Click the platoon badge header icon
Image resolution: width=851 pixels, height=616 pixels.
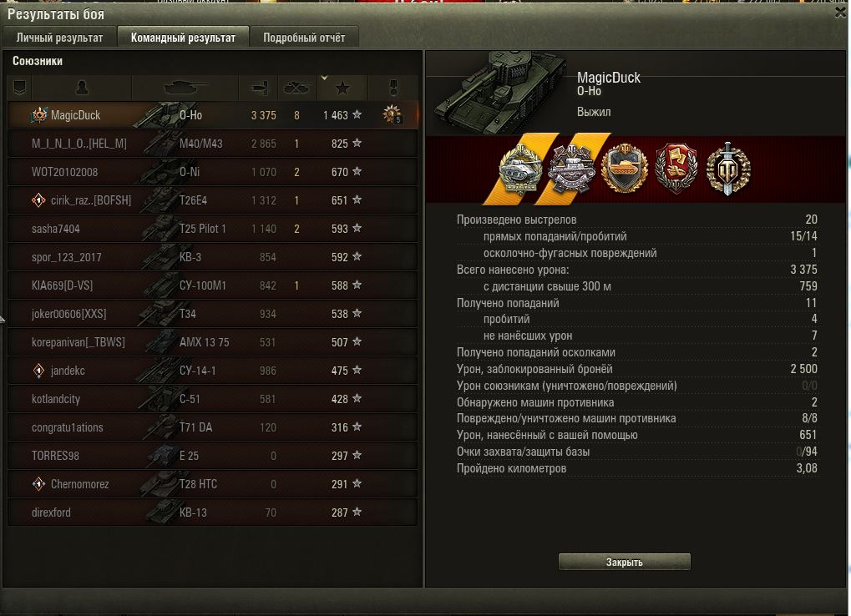pyautogui.click(x=20, y=88)
